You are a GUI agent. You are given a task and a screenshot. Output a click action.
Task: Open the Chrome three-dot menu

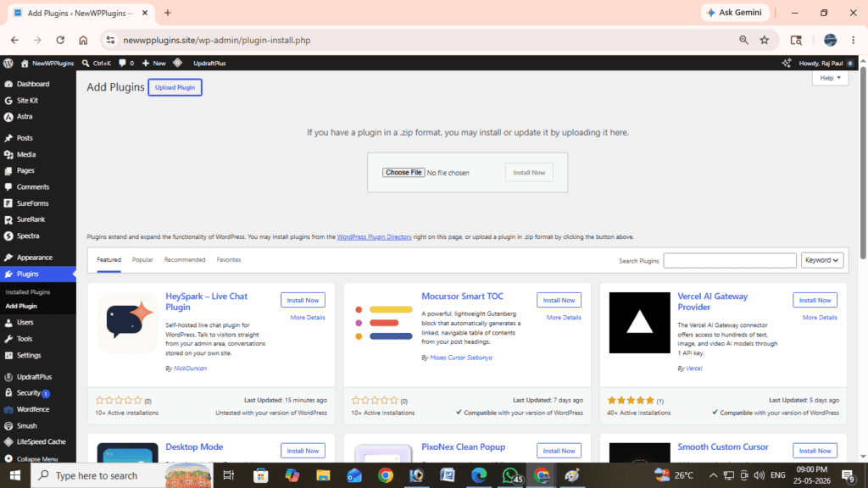click(x=853, y=40)
